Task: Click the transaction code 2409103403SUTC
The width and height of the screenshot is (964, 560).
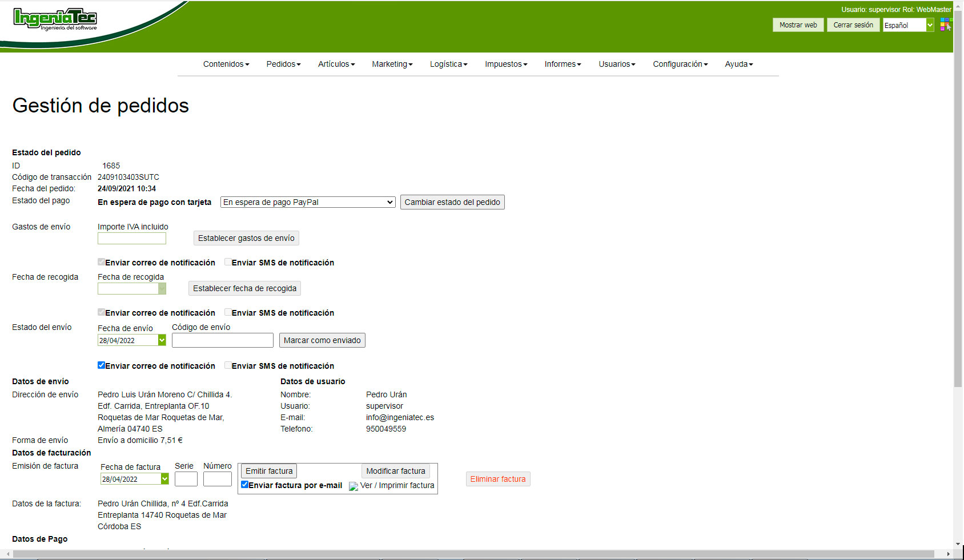Action: click(x=128, y=177)
